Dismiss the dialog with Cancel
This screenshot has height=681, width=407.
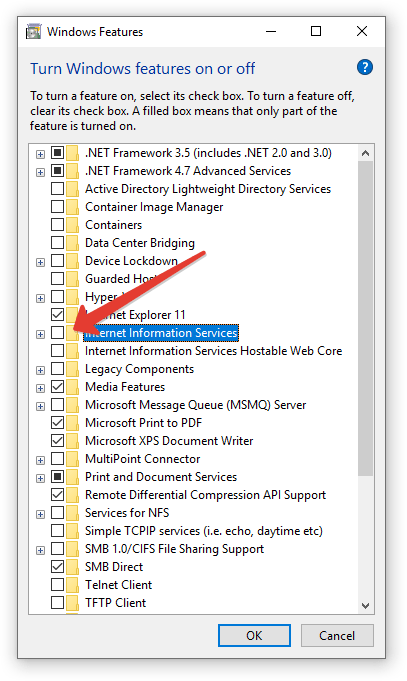point(337,635)
